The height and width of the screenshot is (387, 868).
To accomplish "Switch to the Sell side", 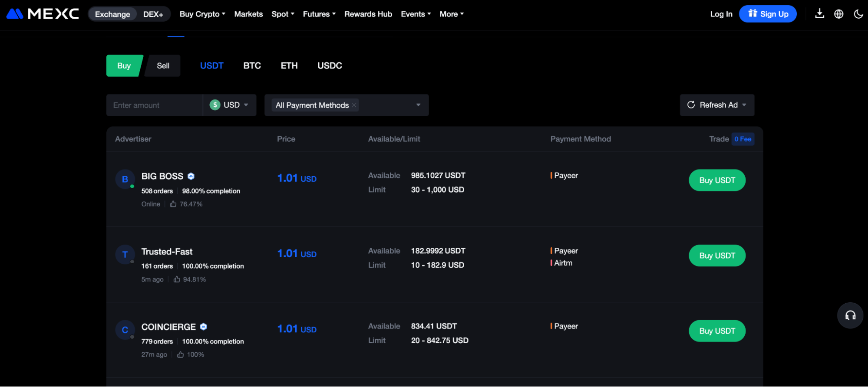I will pyautogui.click(x=163, y=66).
